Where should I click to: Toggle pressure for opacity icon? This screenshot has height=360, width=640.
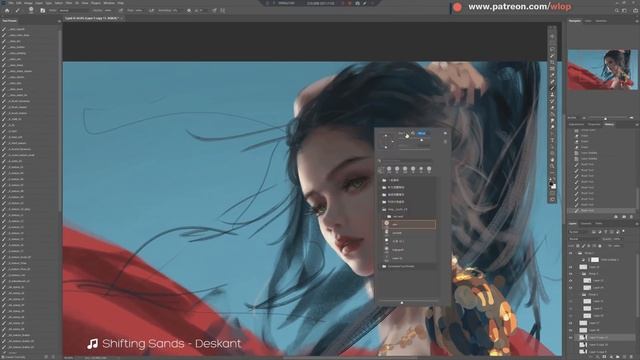(x=120, y=10)
